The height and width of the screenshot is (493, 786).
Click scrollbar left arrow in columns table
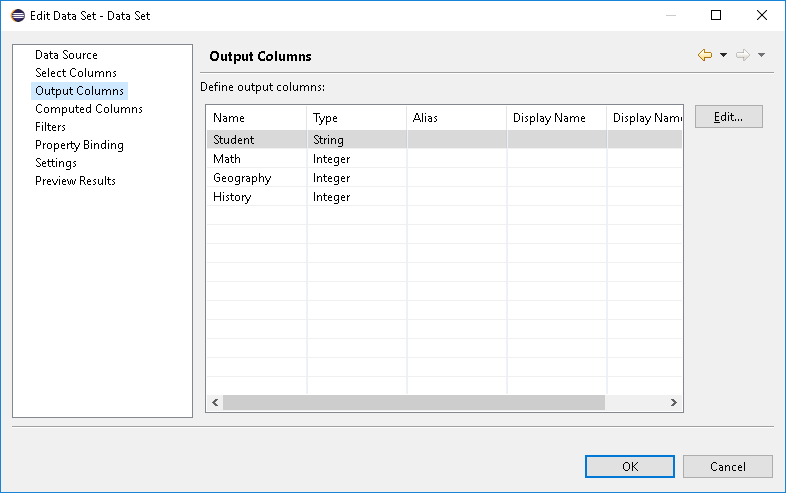coord(215,402)
